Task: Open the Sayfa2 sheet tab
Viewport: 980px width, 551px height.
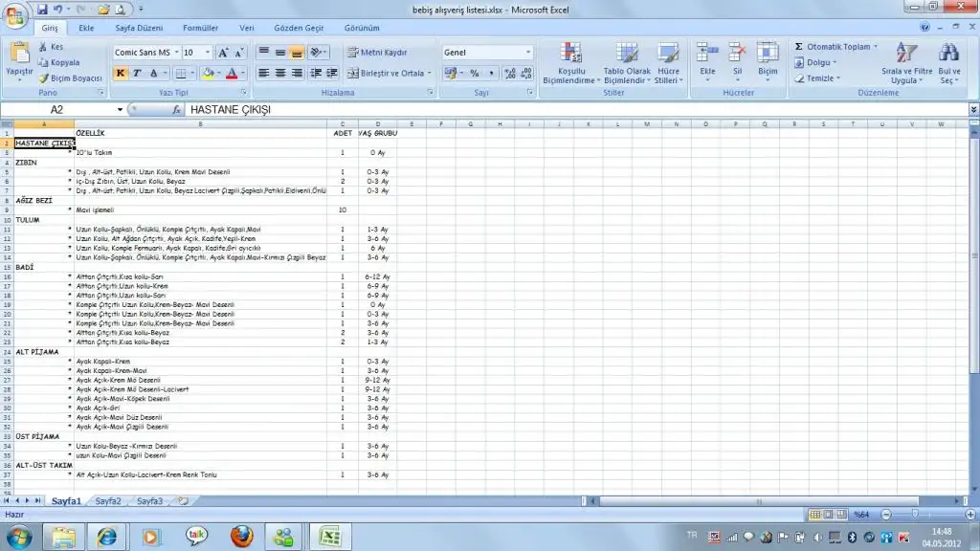Action: click(x=107, y=500)
